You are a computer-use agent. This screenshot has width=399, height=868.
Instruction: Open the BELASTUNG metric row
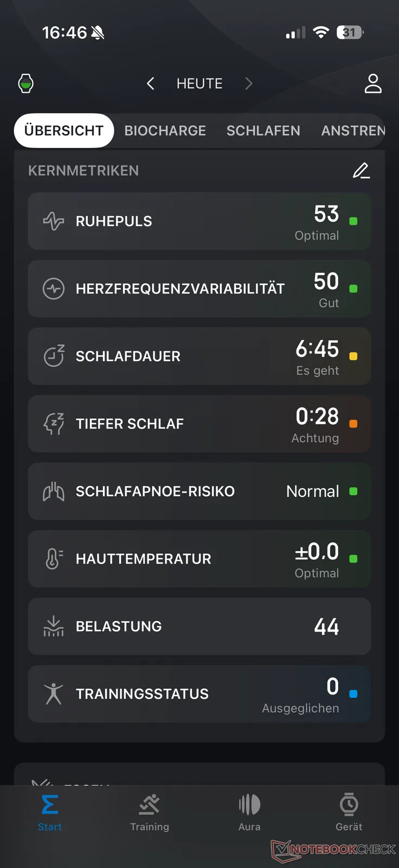click(199, 627)
